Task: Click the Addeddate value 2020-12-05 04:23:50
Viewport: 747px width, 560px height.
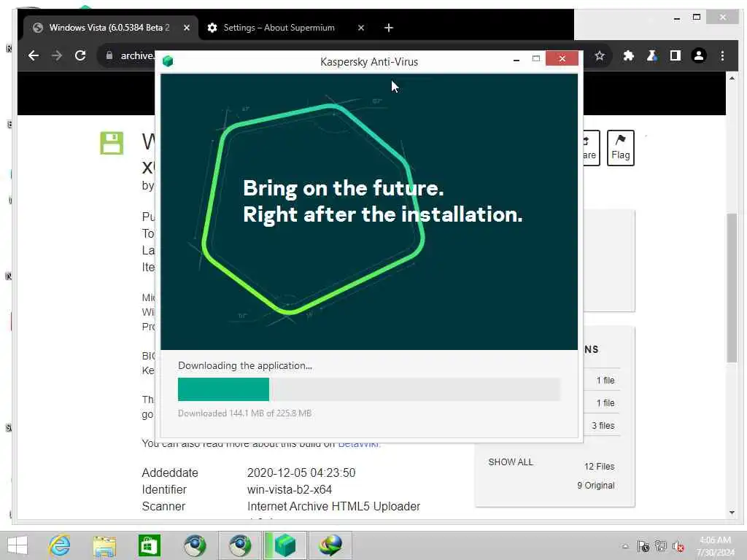Action: (301, 472)
